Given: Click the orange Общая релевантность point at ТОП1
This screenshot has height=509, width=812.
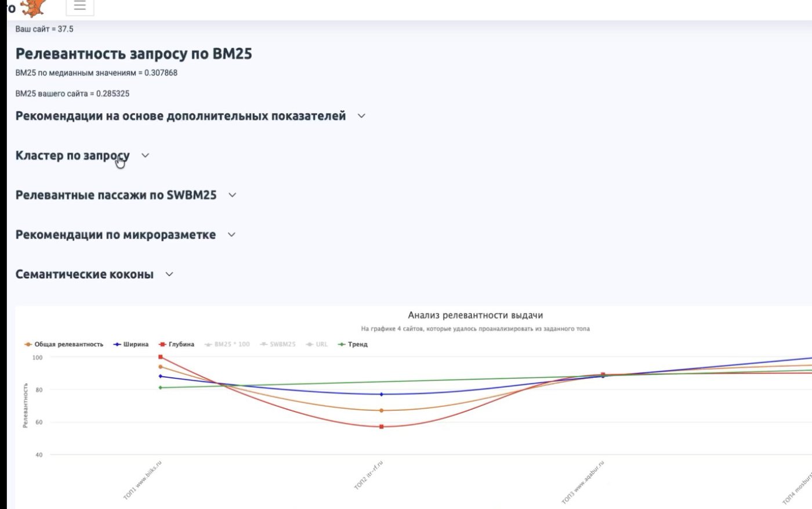Looking at the screenshot, I should tap(161, 367).
